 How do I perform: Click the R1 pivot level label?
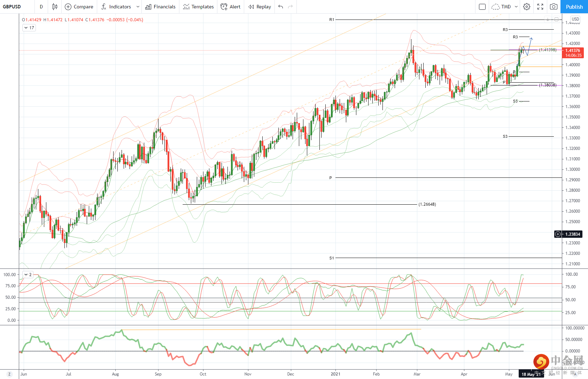pyautogui.click(x=332, y=20)
